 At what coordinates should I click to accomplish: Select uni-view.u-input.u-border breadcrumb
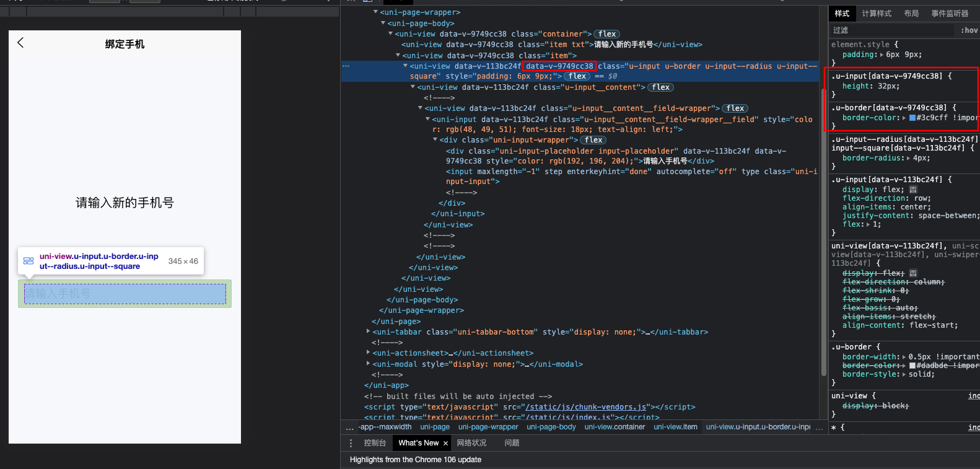[758, 427]
